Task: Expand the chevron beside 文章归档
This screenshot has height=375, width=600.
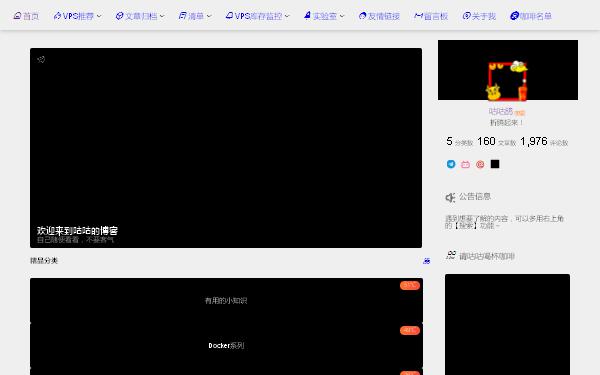Action: pos(162,16)
